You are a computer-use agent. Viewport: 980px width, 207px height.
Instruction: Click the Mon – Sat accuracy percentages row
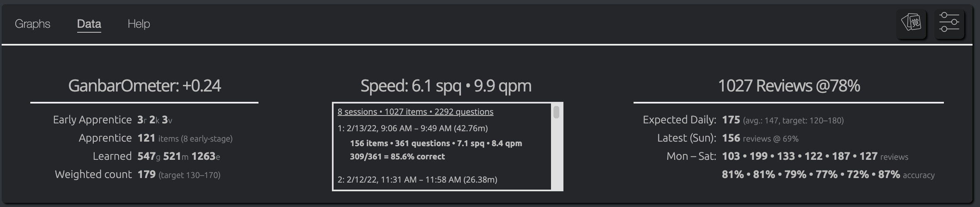810,175
